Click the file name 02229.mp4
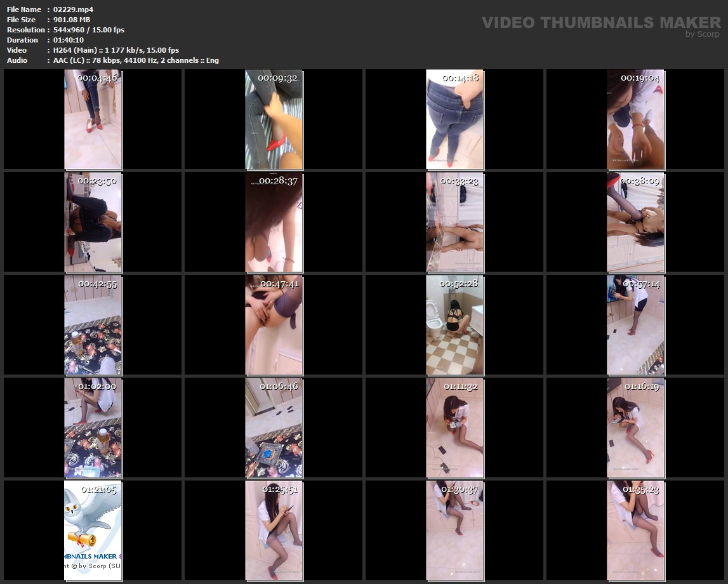Viewport: 728px width, 584px height. tap(74, 10)
